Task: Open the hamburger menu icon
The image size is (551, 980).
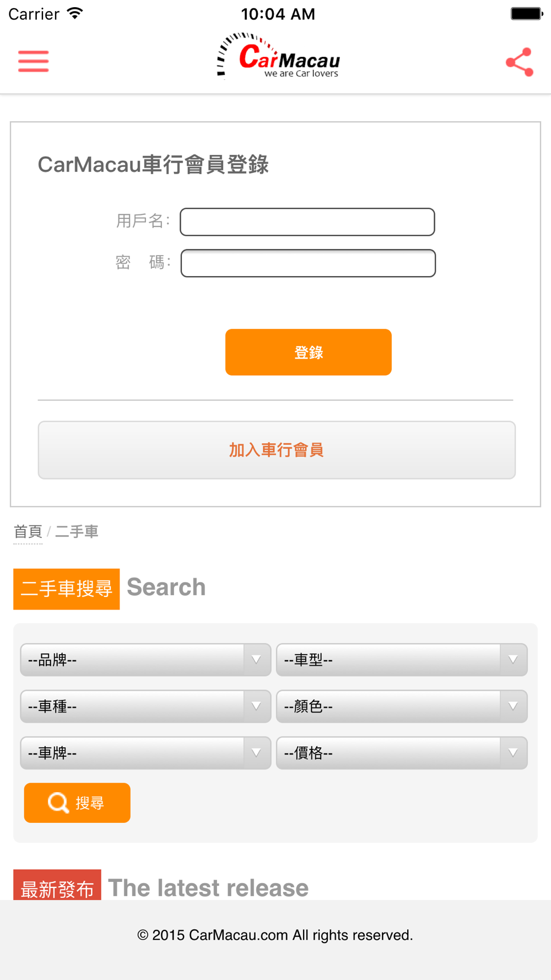Action: coord(34,61)
